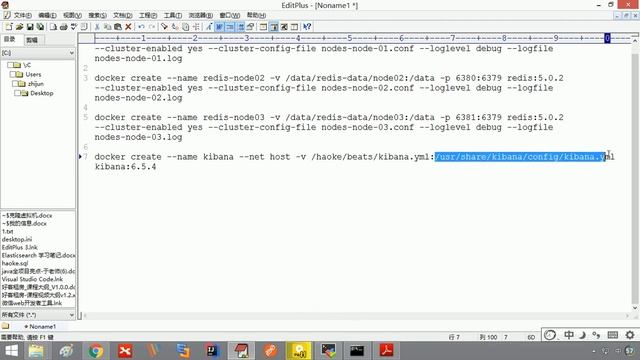
Task: Select 1.txt in the file list
Action: click(7, 231)
